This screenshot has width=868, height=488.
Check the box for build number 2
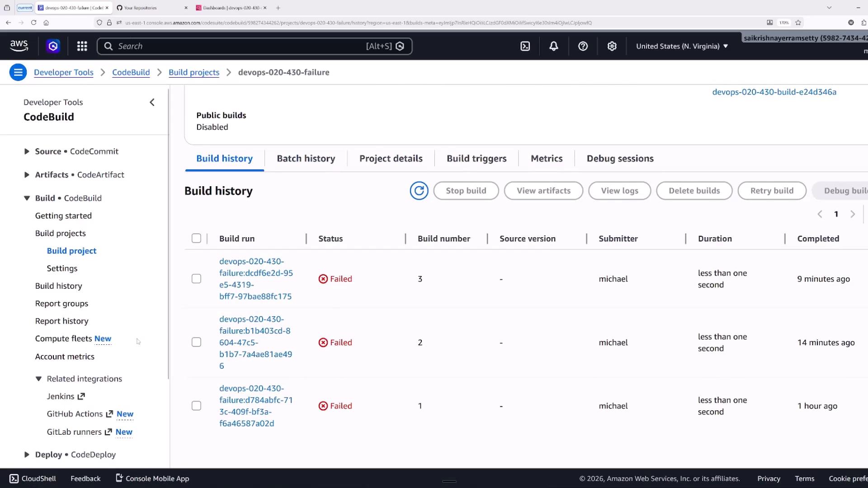pyautogui.click(x=196, y=342)
